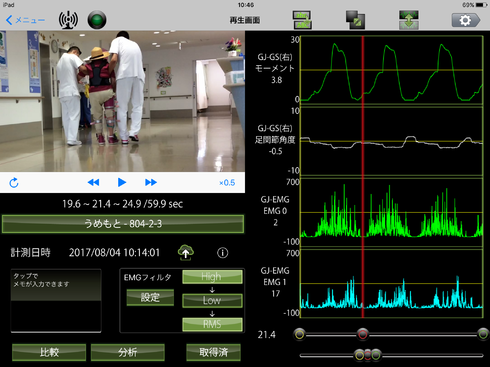Open the settings gear icon

pos(466,20)
